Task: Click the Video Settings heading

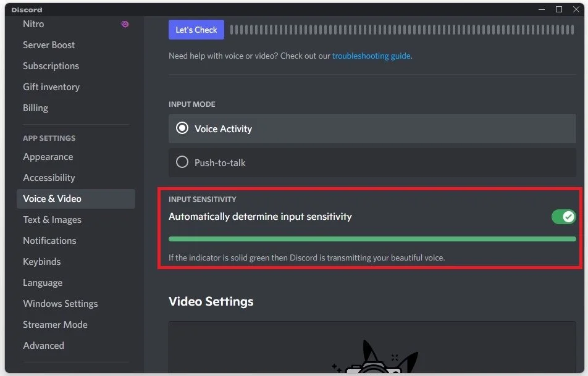Action: point(211,301)
